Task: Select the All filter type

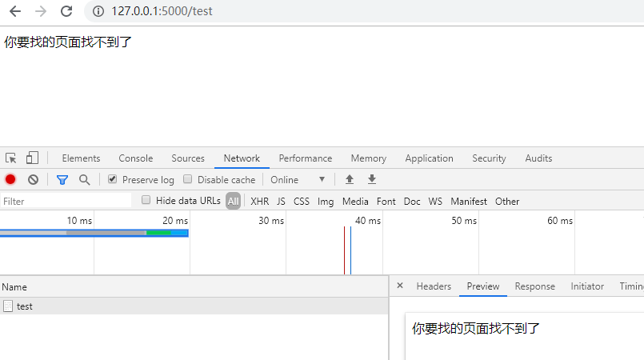Action: pyautogui.click(x=233, y=201)
